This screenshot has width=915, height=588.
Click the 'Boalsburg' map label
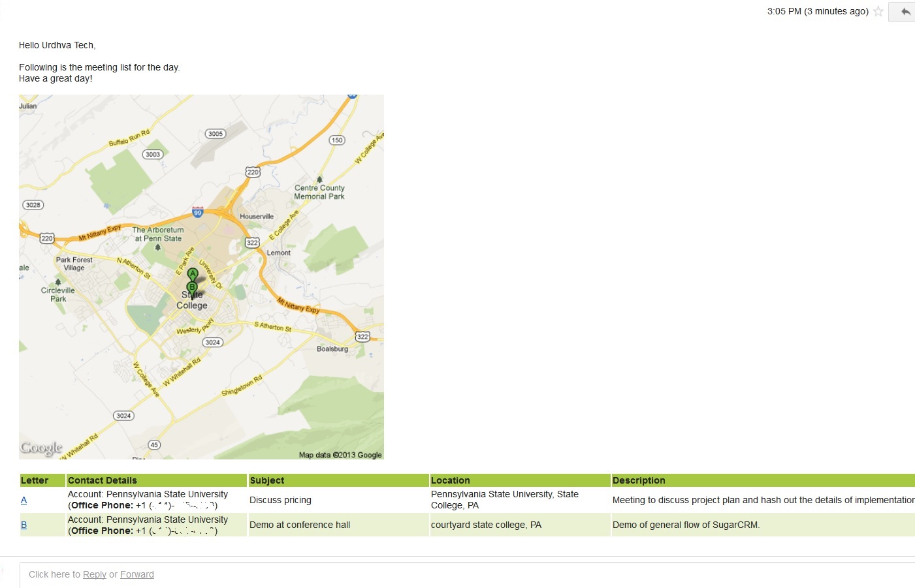click(332, 348)
